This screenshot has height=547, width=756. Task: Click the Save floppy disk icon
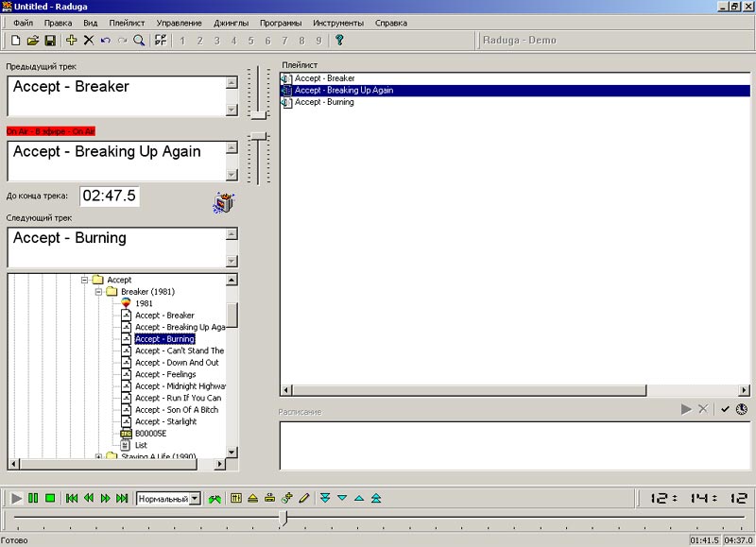click(x=50, y=41)
